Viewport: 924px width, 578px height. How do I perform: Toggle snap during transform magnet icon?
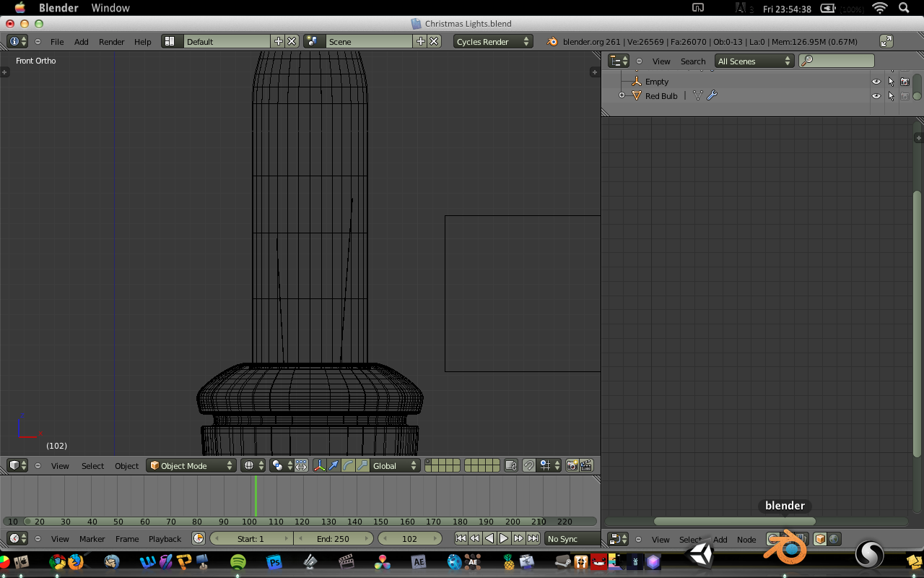pos(528,466)
